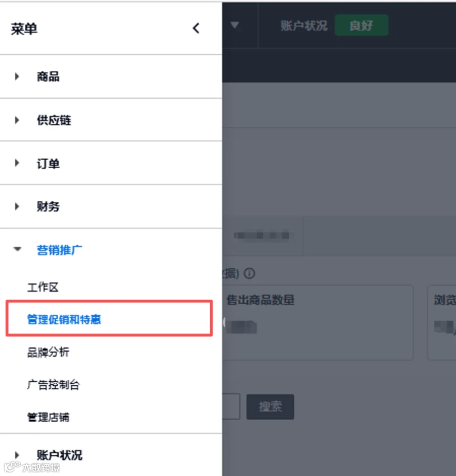This screenshot has height=476, width=456.
Task: Expand the 财务 section arrow
Action: point(17,207)
